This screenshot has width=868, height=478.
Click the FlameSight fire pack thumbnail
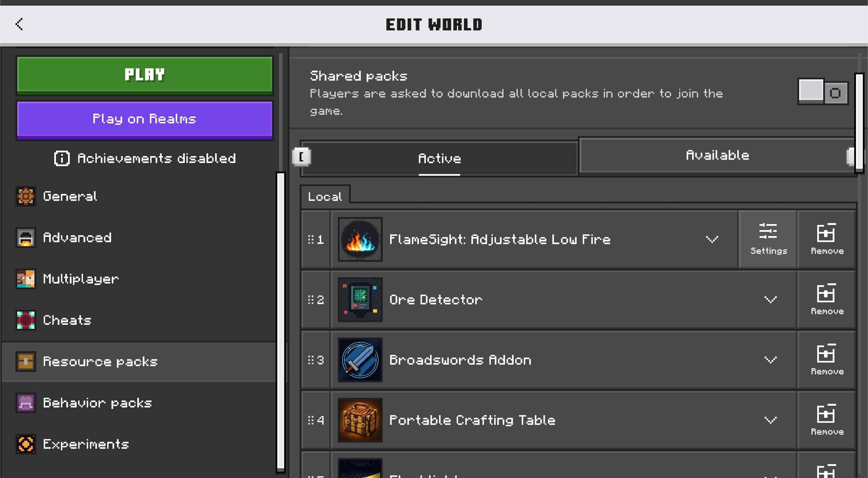click(360, 239)
